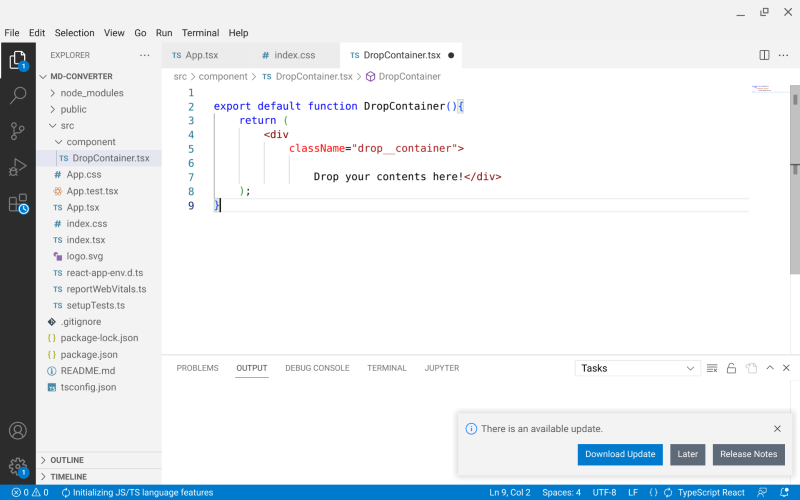This screenshot has height=500, width=800.
Task: Open the Search view in activity bar
Action: tap(18, 95)
